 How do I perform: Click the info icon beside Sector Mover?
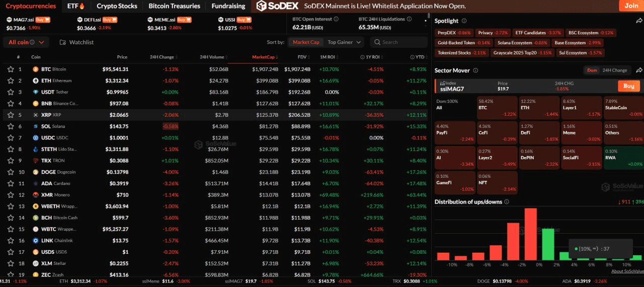[475, 70]
